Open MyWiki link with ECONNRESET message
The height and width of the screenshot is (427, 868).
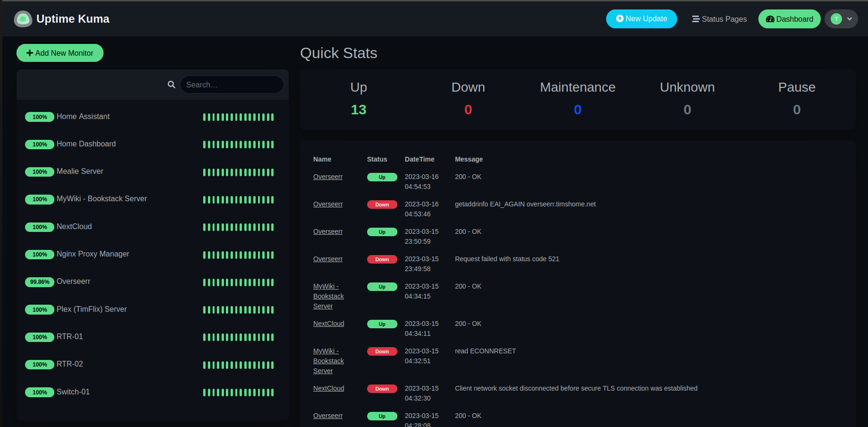click(328, 361)
